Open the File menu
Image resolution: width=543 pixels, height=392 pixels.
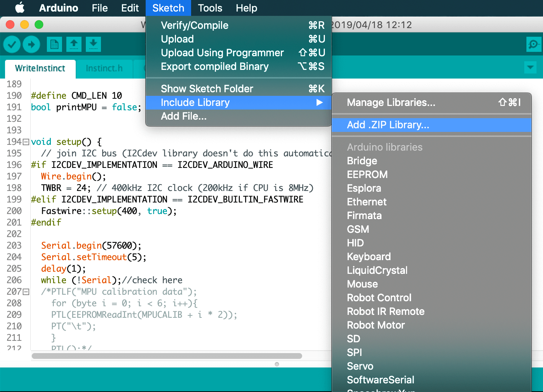coord(100,8)
